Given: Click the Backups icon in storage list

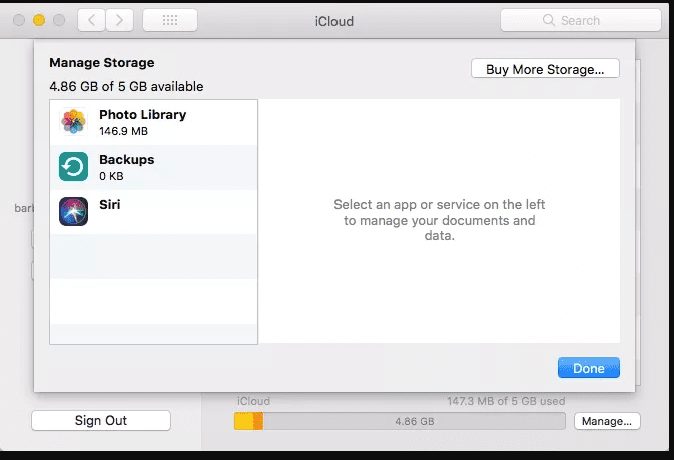Looking at the screenshot, I should (74, 166).
